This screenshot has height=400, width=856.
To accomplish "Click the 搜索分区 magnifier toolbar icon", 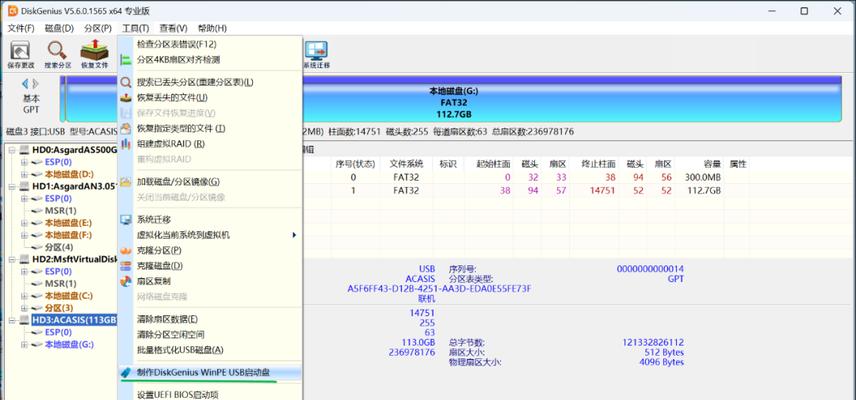I will click(57, 51).
